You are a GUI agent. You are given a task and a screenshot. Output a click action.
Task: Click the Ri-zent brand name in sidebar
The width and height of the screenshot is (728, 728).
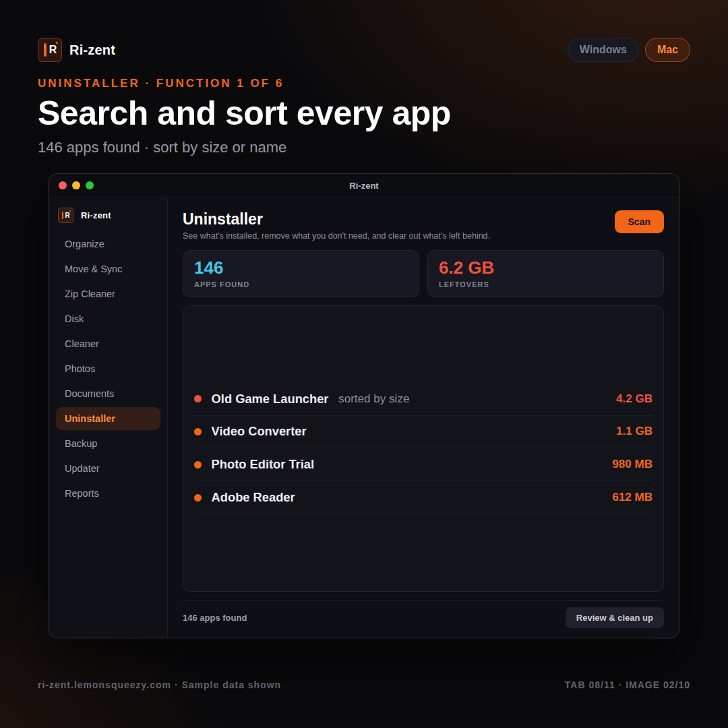click(96, 216)
